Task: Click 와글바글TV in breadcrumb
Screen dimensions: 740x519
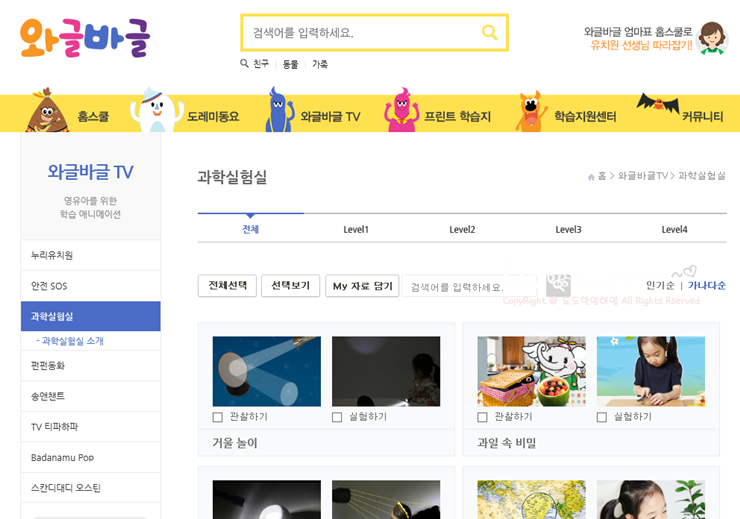Action: coord(643,176)
